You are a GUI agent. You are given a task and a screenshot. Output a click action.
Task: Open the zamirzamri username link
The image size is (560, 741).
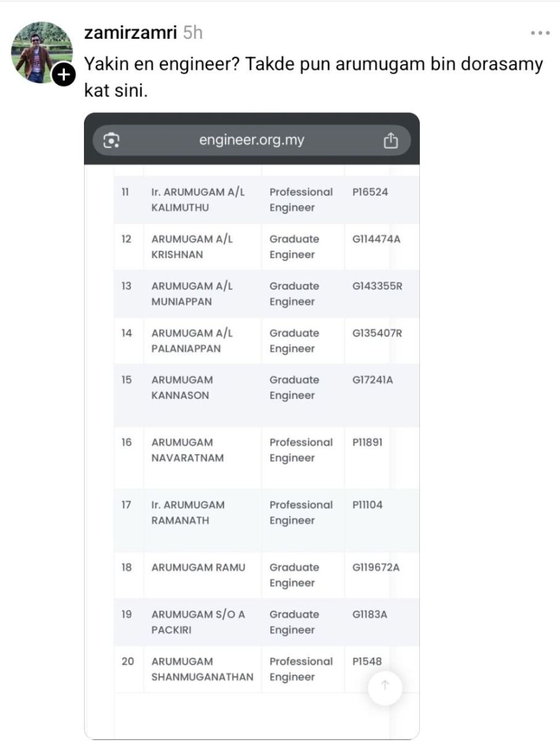pyautogui.click(x=131, y=33)
